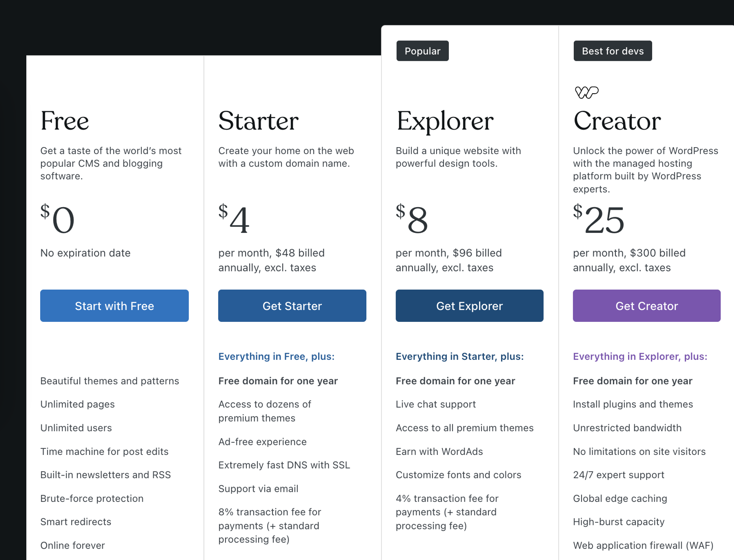Screen dimensions: 734x560
Task: Select the Free plan heading
Action: pyautogui.click(x=65, y=122)
